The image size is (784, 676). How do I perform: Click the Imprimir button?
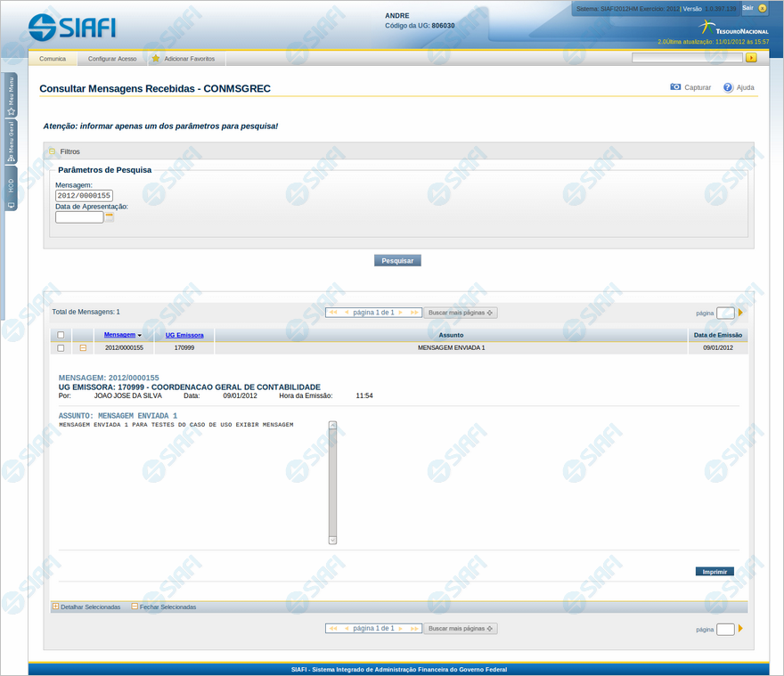point(715,572)
